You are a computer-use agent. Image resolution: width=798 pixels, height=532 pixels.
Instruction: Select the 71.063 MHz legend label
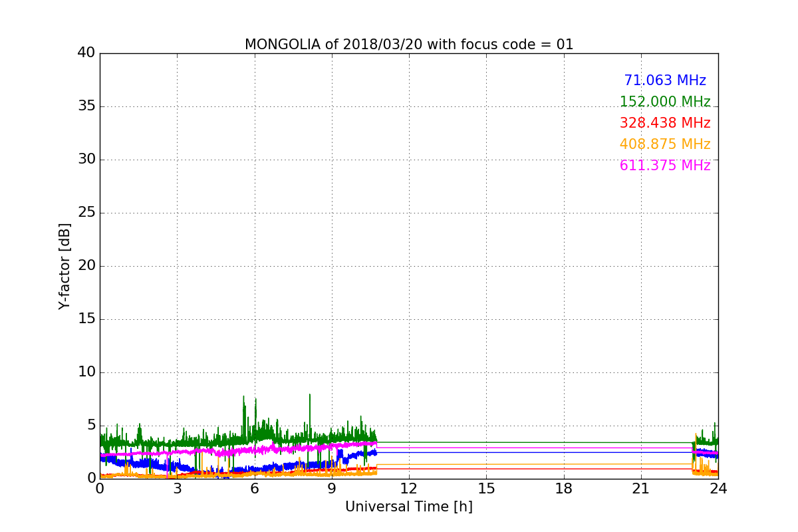(x=665, y=80)
